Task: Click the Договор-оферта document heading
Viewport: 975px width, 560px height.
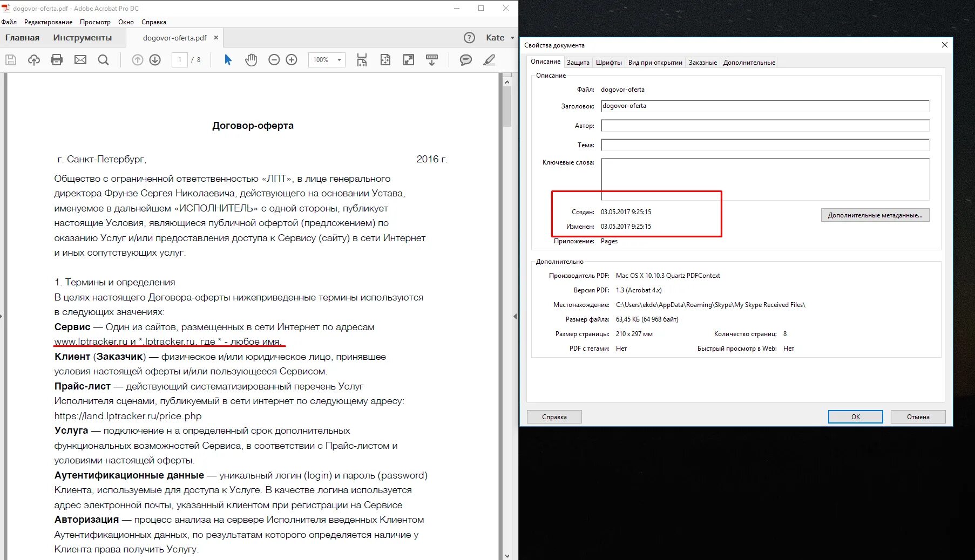Action: (253, 126)
